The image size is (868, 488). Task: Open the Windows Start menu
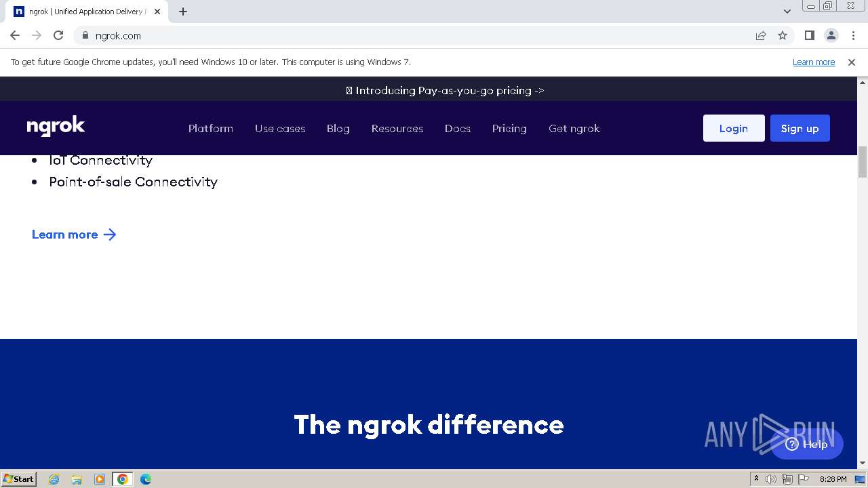tap(18, 479)
